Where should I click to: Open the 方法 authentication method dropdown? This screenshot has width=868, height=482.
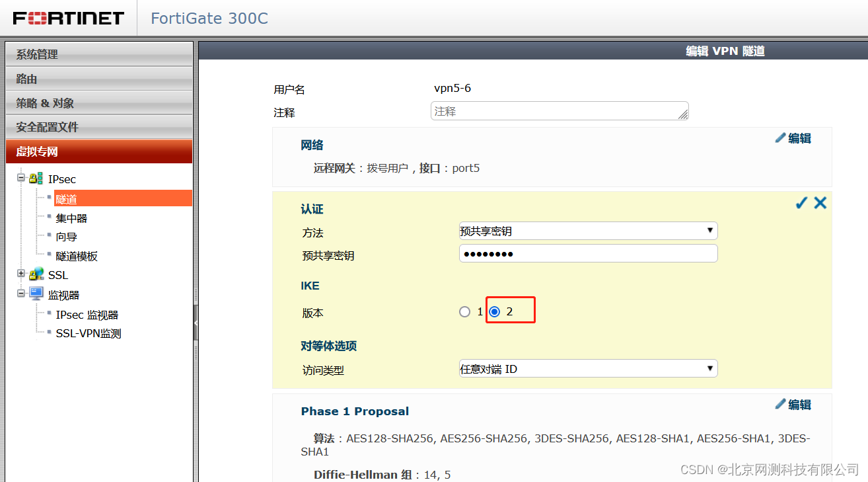pos(588,231)
